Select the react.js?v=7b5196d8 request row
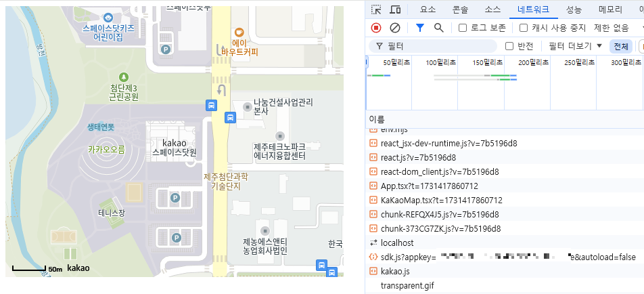The width and height of the screenshot is (644, 294). point(505,157)
